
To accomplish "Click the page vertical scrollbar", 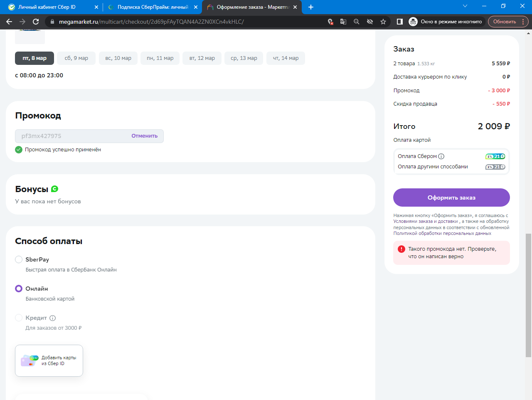I will [528, 295].
